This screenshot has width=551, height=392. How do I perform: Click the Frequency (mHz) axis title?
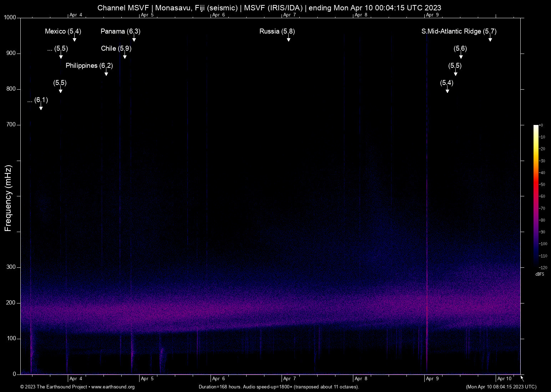[8, 198]
